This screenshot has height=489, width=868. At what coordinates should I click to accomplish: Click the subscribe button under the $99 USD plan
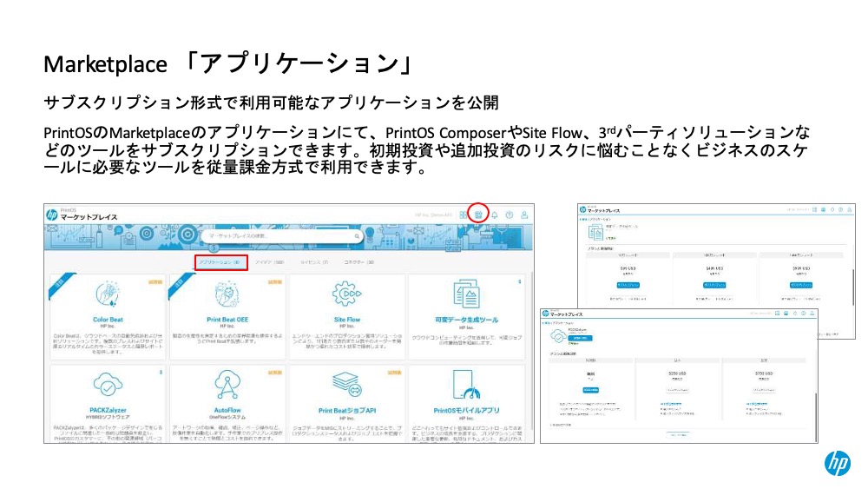tap(628, 285)
